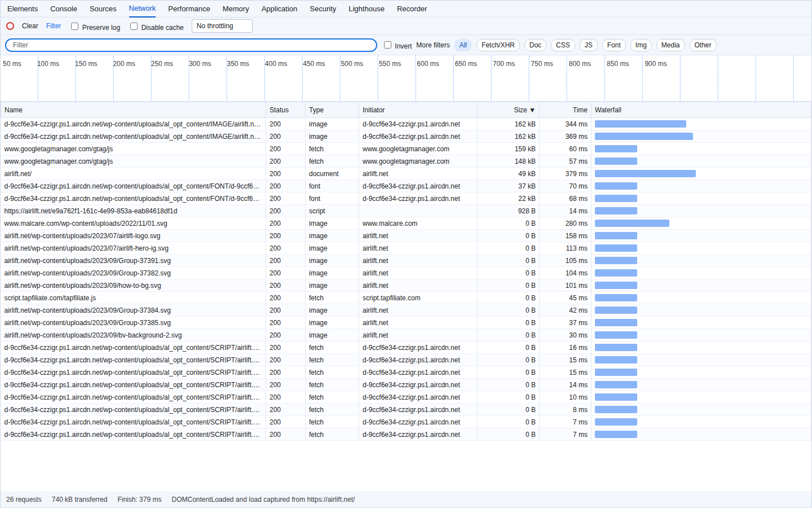Click the 369 ms image request row
The width and height of the screenshot is (812, 508).
pos(405,137)
